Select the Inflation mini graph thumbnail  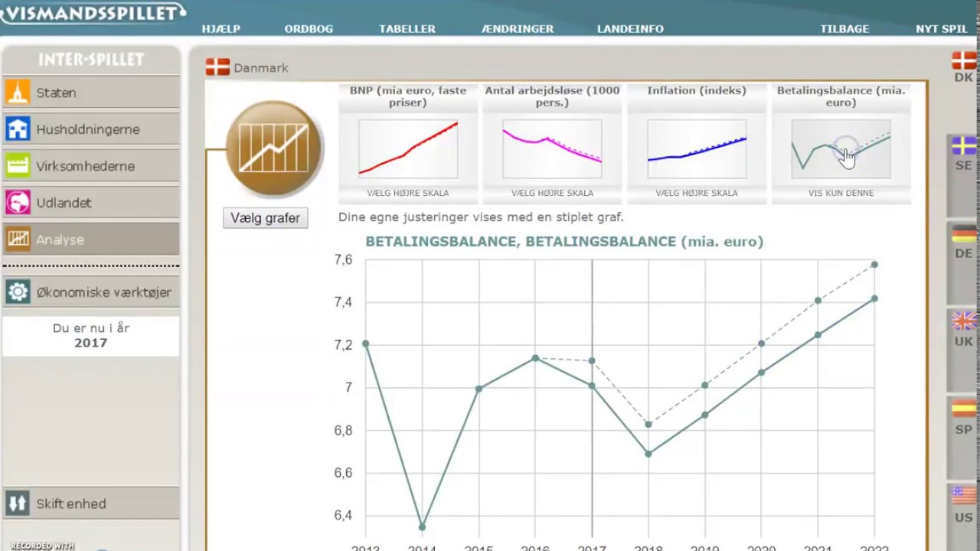tap(697, 148)
